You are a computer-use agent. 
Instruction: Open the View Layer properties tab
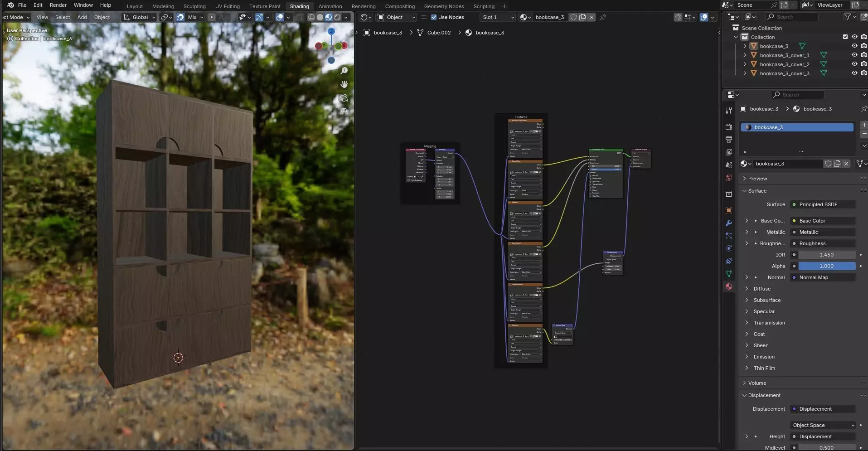click(x=729, y=152)
